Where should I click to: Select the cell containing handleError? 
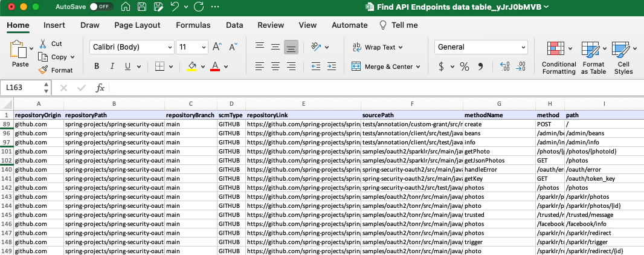pos(499,169)
